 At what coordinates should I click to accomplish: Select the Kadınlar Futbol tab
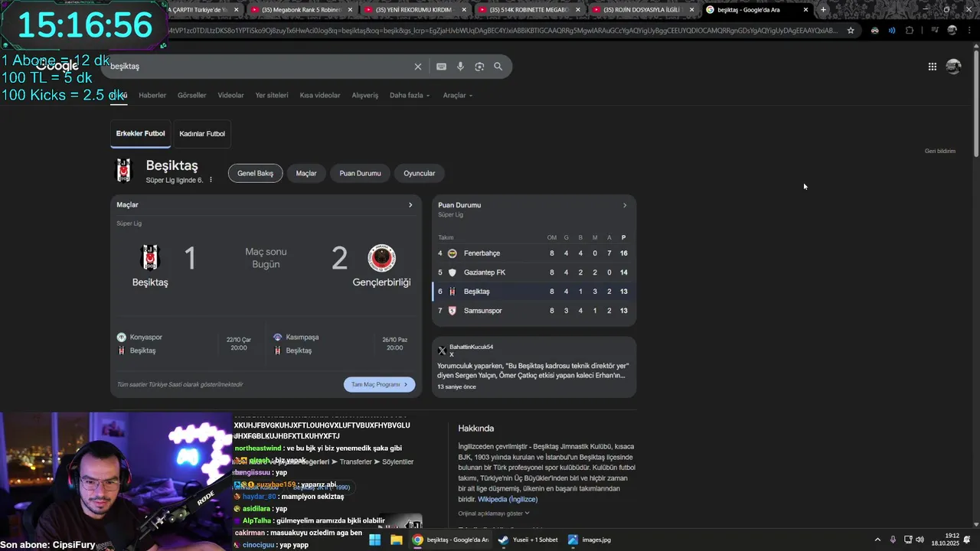pos(202,134)
